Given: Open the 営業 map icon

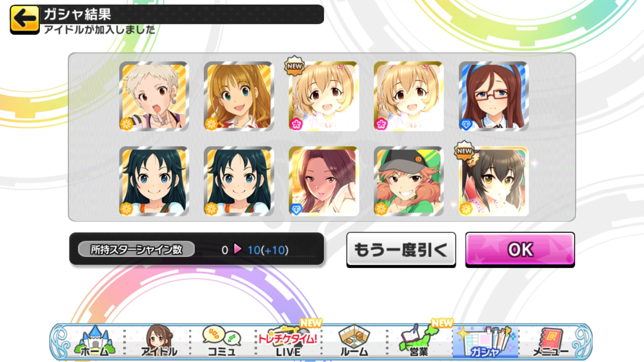Looking at the screenshot, I should click(x=418, y=342).
